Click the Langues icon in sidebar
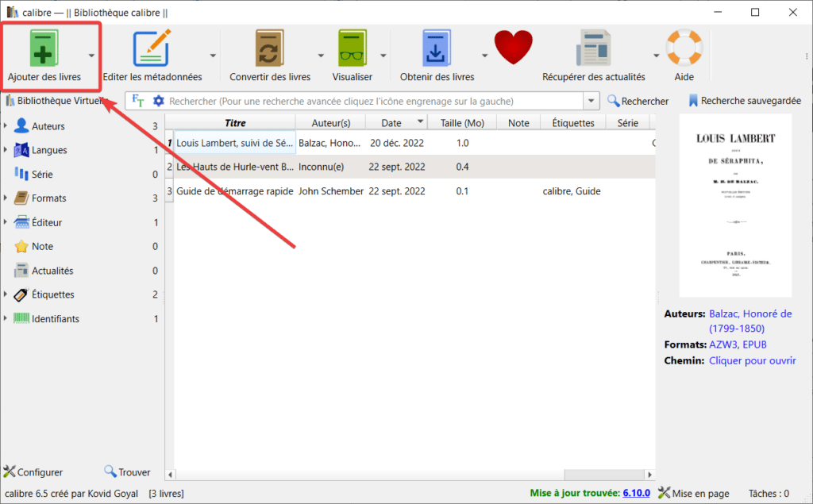 (x=21, y=150)
